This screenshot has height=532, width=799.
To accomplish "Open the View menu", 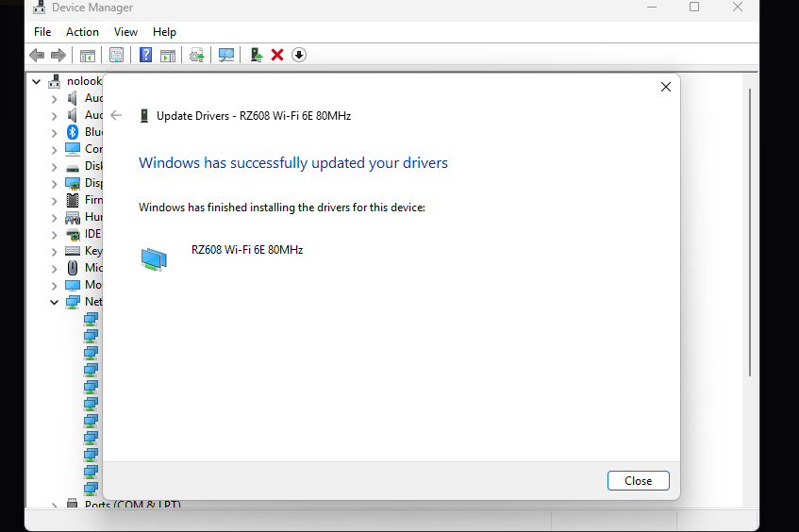I will coord(125,32).
